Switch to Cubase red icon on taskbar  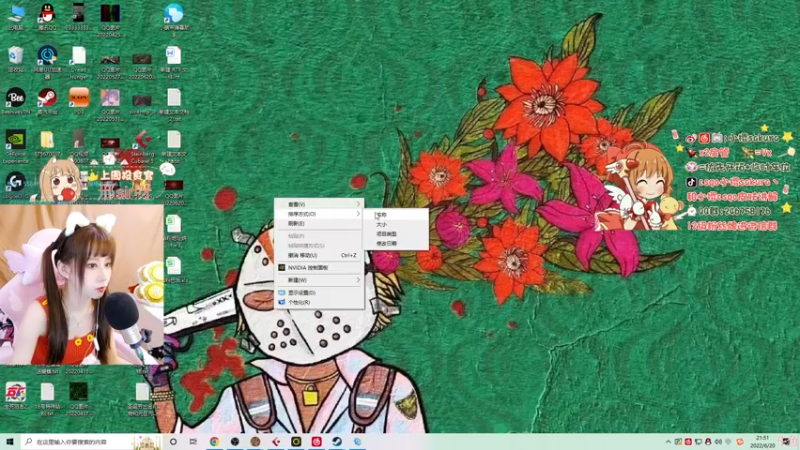tap(276, 442)
